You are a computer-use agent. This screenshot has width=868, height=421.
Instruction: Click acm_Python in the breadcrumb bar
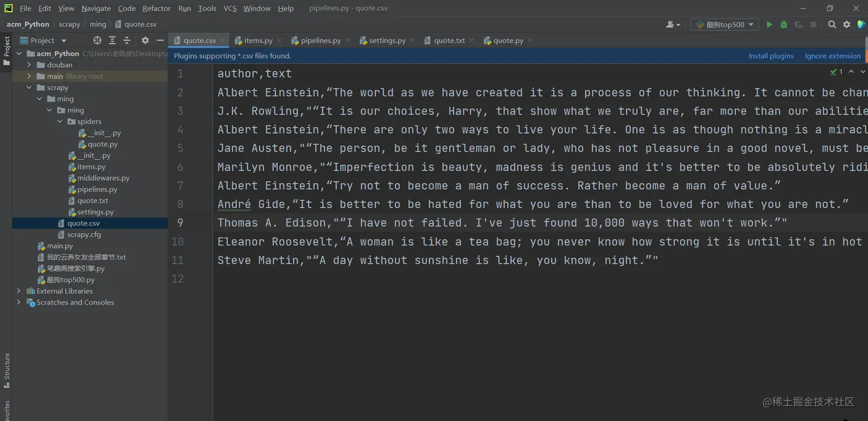(x=28, y=24)
